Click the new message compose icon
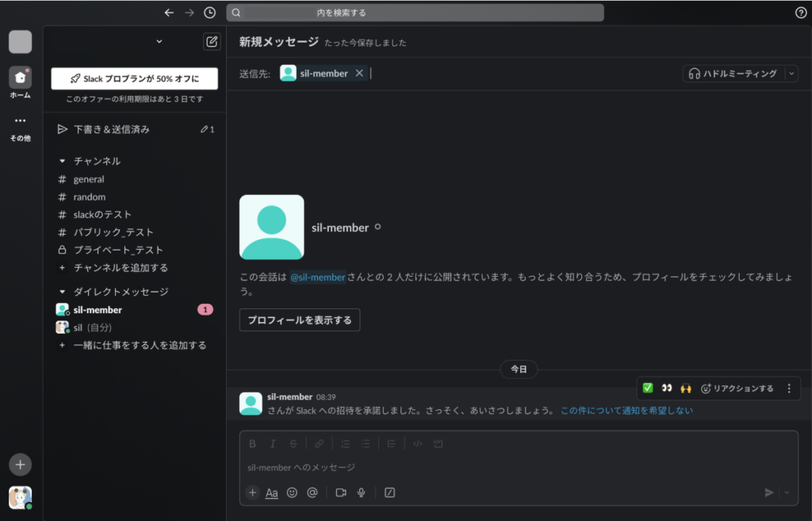The height and width of the screenshot is (521, 812). point(212,42)
